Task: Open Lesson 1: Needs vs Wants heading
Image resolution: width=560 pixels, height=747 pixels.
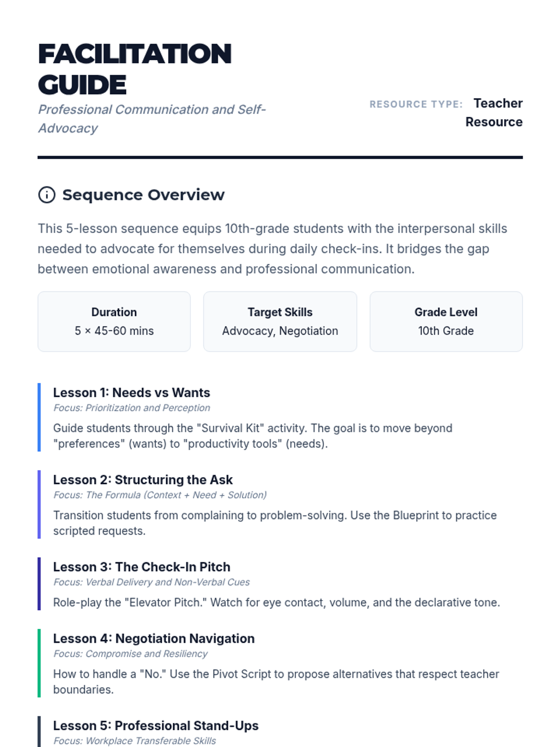Action: (x=132, y=393)
